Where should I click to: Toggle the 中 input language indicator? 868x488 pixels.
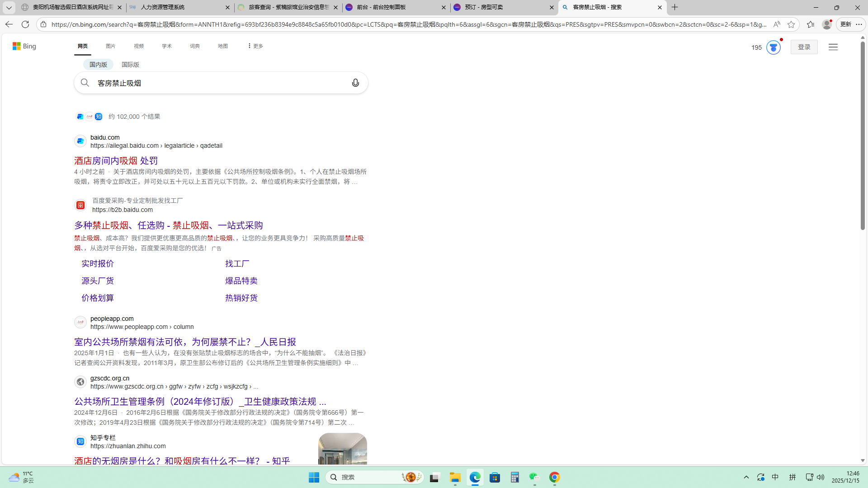pyautogui.click(x=775, y=477)
